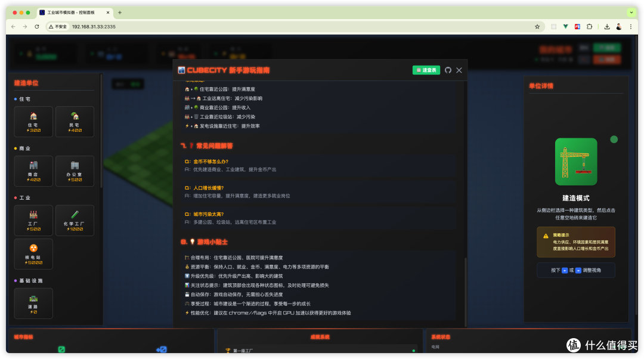This screenshot has height=359, width=644.
Task: Click the 性能优化 tip line
Action: coord(268,313)
